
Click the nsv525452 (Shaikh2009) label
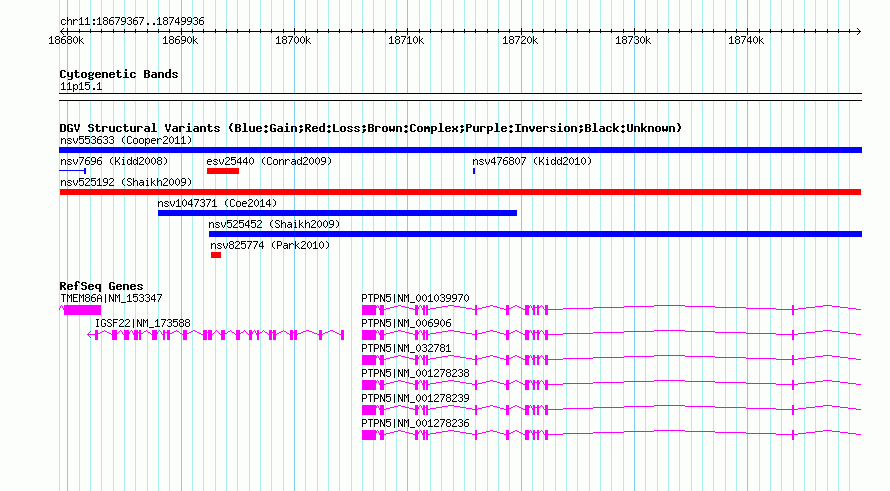(274, 224)
